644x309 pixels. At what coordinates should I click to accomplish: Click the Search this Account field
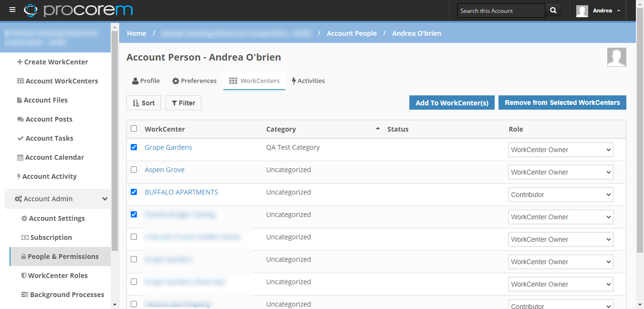[501, 10]
